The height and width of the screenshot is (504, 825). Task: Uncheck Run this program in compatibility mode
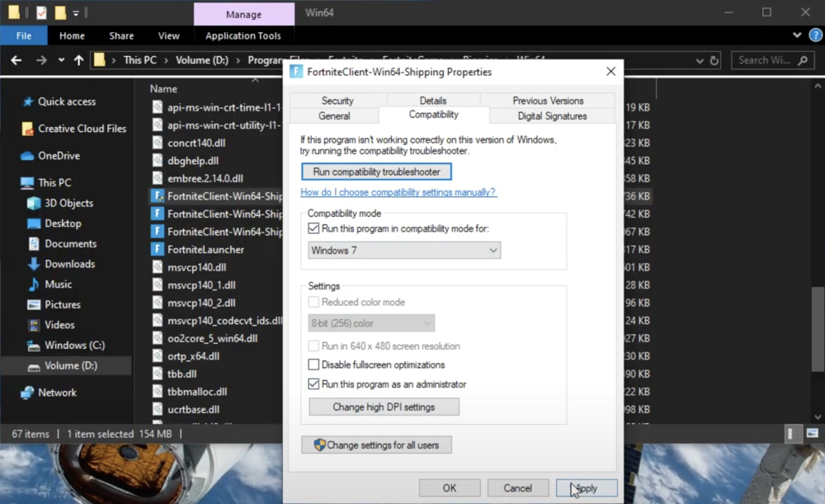[x=313, y=228]
